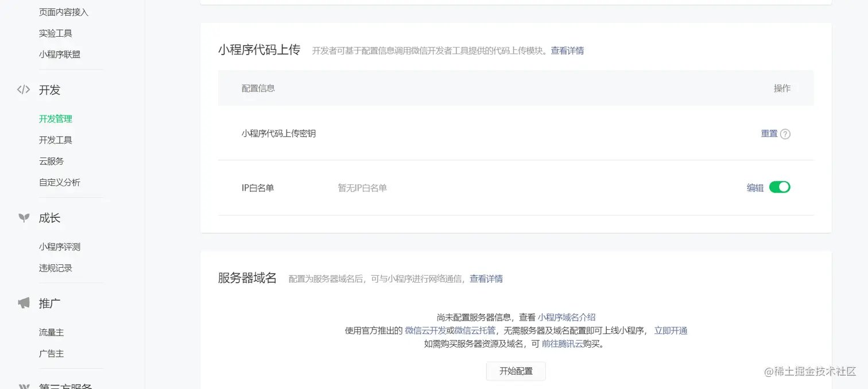The image size is (868, 389).
Task: Open 页面内容接入 in the sidebar
Action: point(64,12)
